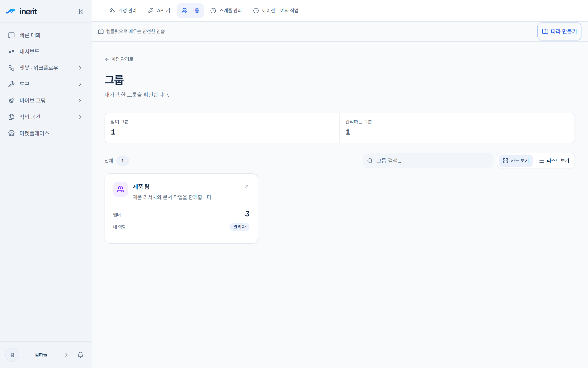The height and width of the screenshot is (368, 588).
Task: Collapse the sidebar with the panel icon
Action: [80, 11]
